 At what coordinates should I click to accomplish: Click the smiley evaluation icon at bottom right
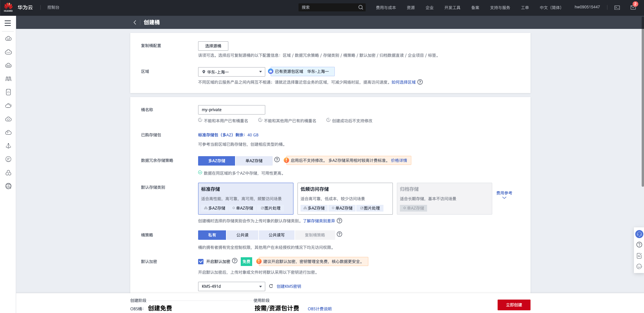coord(639,266)
